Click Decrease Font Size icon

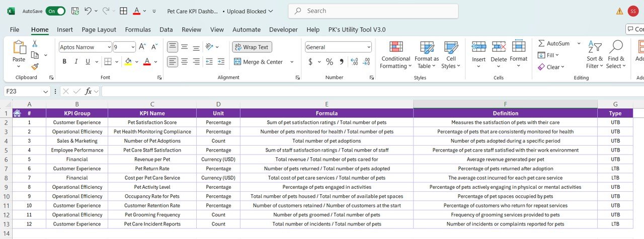point(154,47)
